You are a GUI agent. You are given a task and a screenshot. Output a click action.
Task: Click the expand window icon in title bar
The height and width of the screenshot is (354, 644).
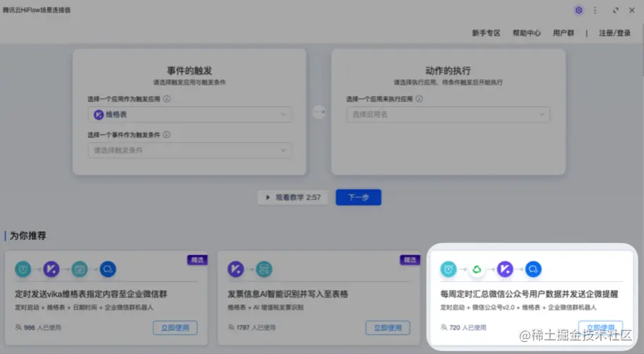615,11
